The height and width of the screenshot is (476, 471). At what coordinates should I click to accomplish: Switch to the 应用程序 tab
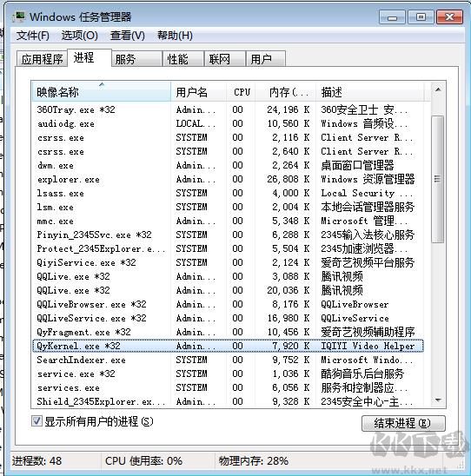[43, 59]
